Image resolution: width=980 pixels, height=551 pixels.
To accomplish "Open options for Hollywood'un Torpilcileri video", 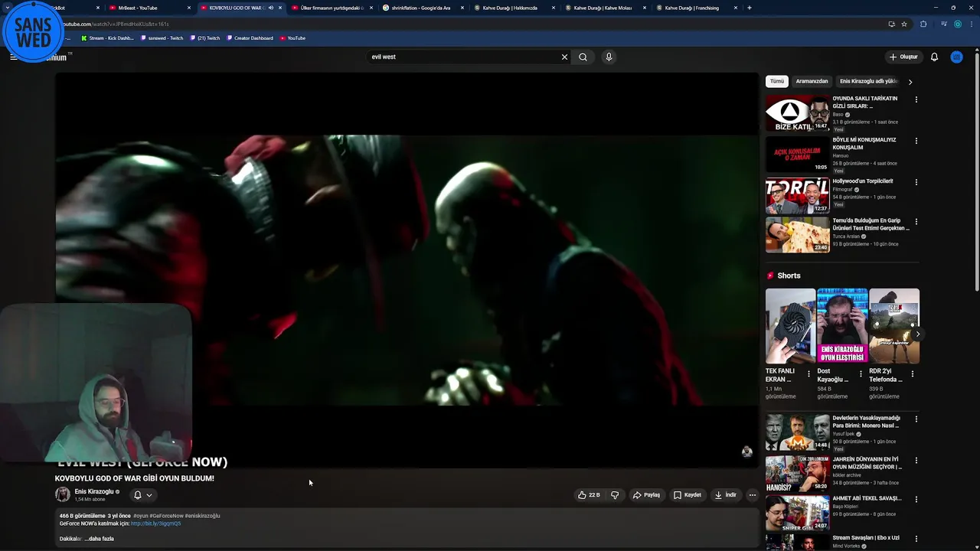I will [916, 182].
